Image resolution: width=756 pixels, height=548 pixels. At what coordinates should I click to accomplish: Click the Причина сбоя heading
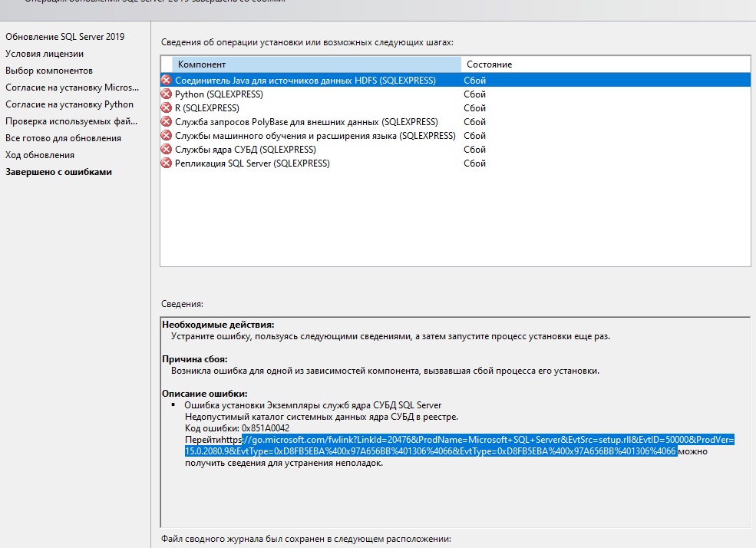point(194,359)
